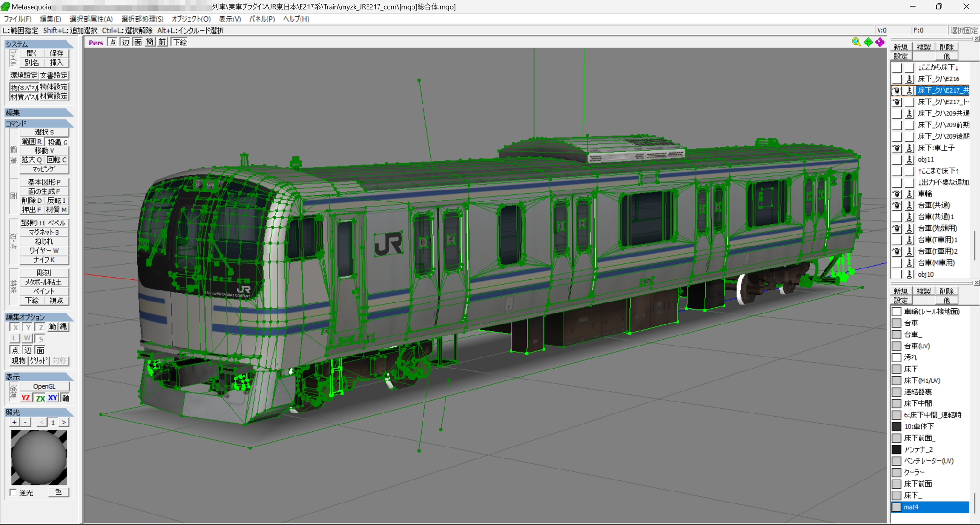Collapse the 表示 panel header

click(x=39, y=377)
